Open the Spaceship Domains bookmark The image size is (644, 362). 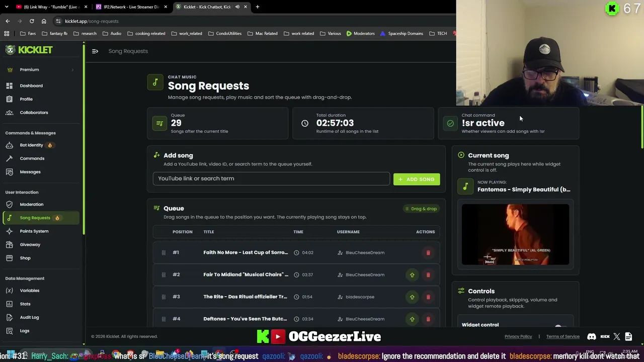[401, 34]
